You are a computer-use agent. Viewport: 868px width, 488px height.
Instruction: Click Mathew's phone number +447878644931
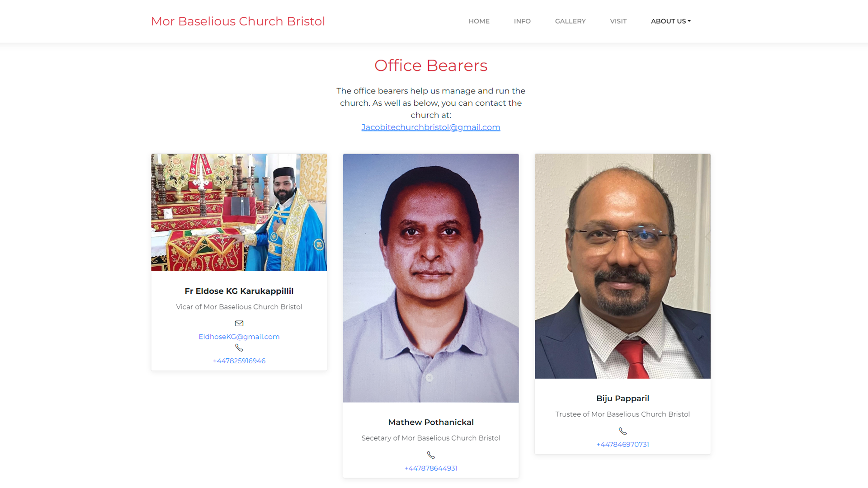point(431,468)
